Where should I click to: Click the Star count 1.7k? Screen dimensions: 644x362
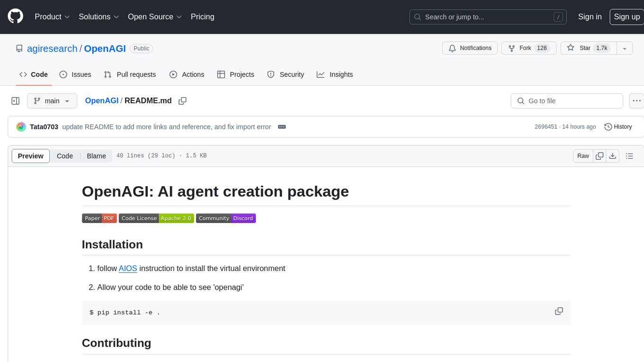[x=602, y=48]
